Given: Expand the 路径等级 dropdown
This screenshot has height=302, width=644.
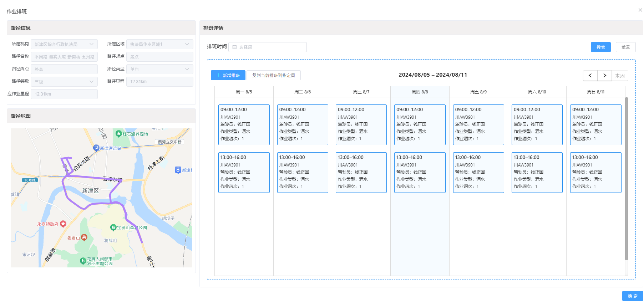Looking at the screenshot, I should click(x=64, y=82).
